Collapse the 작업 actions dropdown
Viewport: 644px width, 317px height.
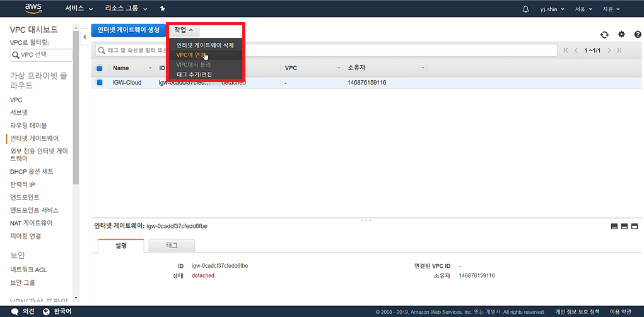(x=184, y=30)
